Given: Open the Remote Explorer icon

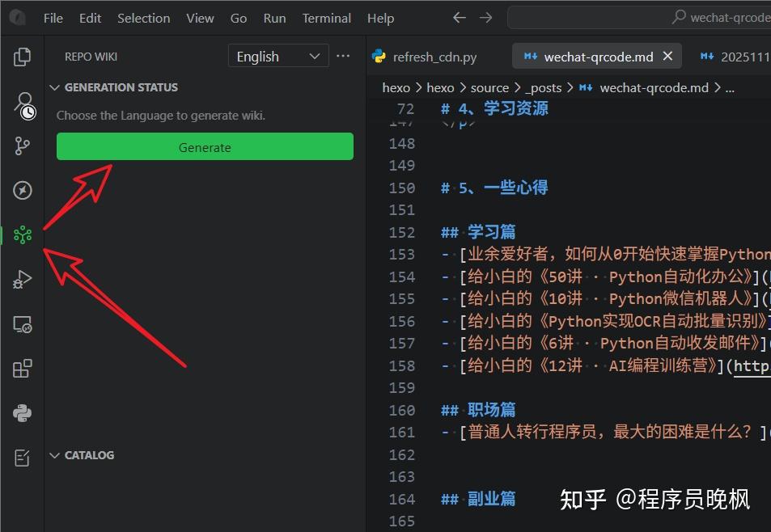Looking at the screenshot, I should click(x=22, y=324).
